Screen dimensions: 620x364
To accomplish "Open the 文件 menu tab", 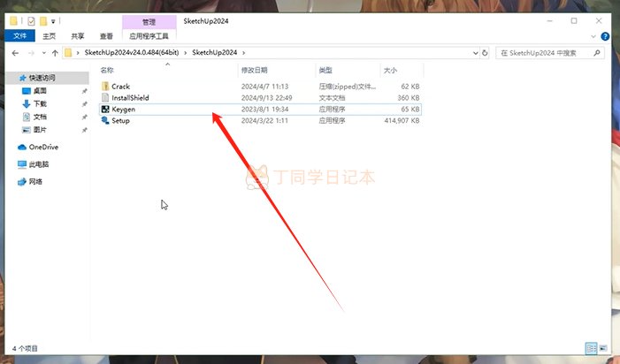I will click(x=19, y=36).
